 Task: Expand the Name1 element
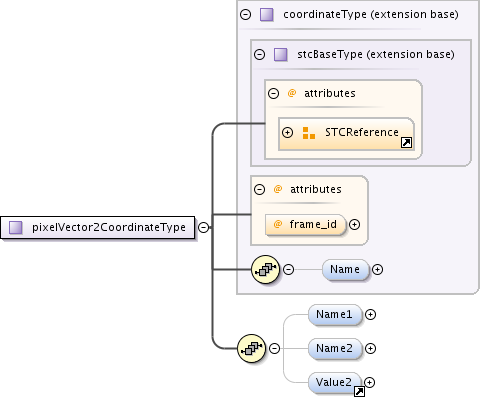point(370,314)
